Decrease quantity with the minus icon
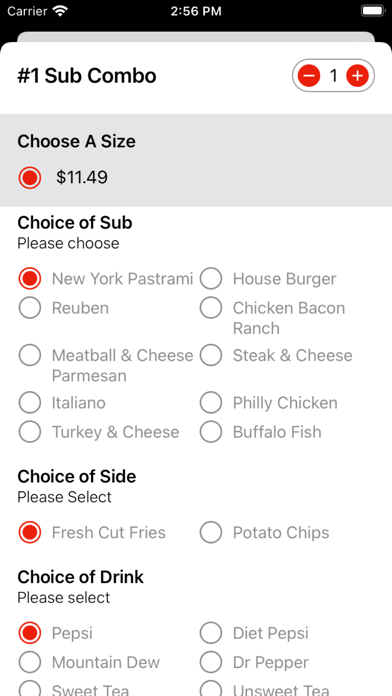The image size is (392, 696). [x=309, y=76]
